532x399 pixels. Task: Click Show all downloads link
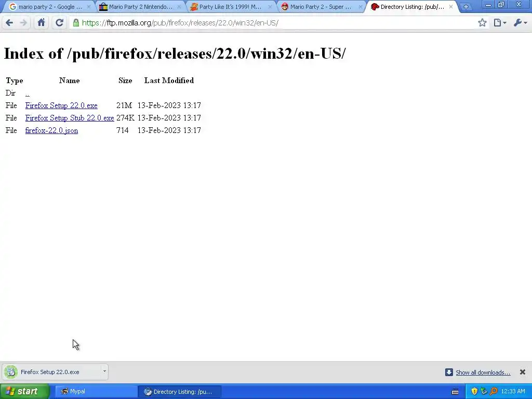pyautogui.click(x=483, y=373)
